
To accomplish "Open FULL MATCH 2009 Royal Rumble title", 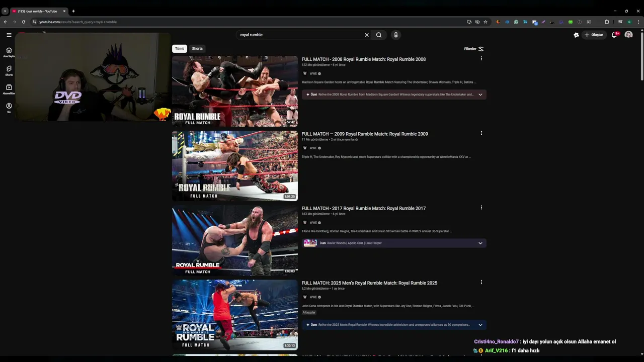I will point(365,134).
